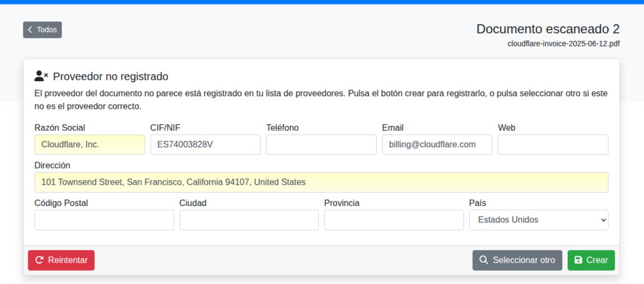This screenshot has height=284, width=644.
Task: Click the cloudflare-invoice-2025-06-12.pdf filename
Action: click(563, 43)
